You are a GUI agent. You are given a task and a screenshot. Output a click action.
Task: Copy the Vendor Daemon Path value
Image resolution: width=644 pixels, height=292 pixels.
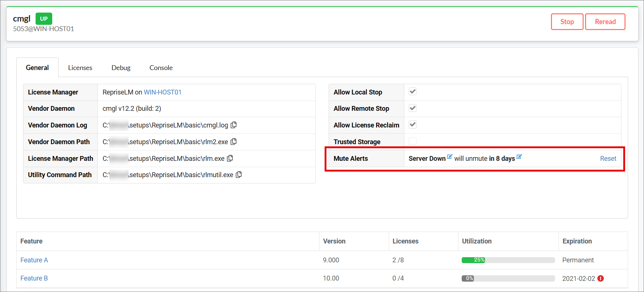(x=234, y=142)
